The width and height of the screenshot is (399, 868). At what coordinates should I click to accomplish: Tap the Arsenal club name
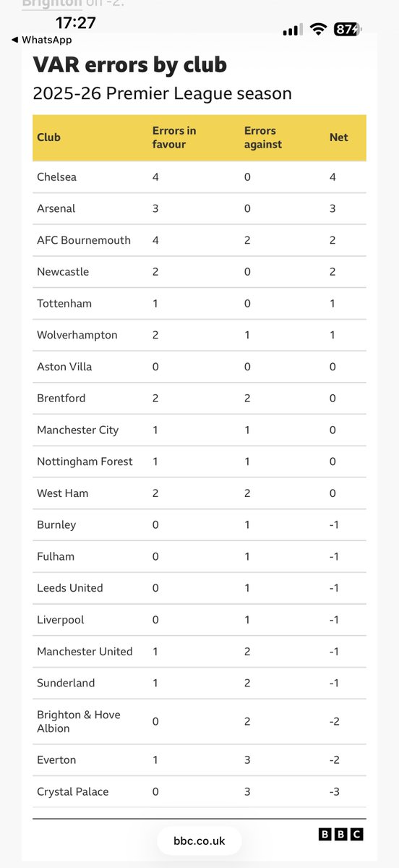coord(56,208)
